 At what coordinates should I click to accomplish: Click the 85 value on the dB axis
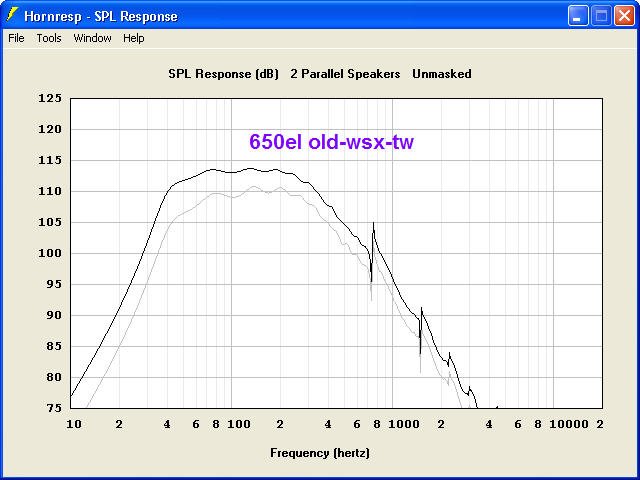click(53, 347)
